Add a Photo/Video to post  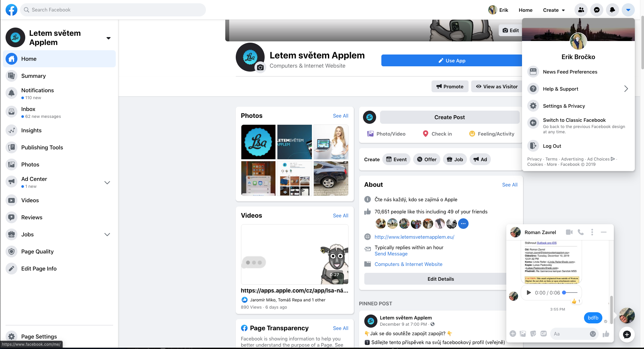386,134
